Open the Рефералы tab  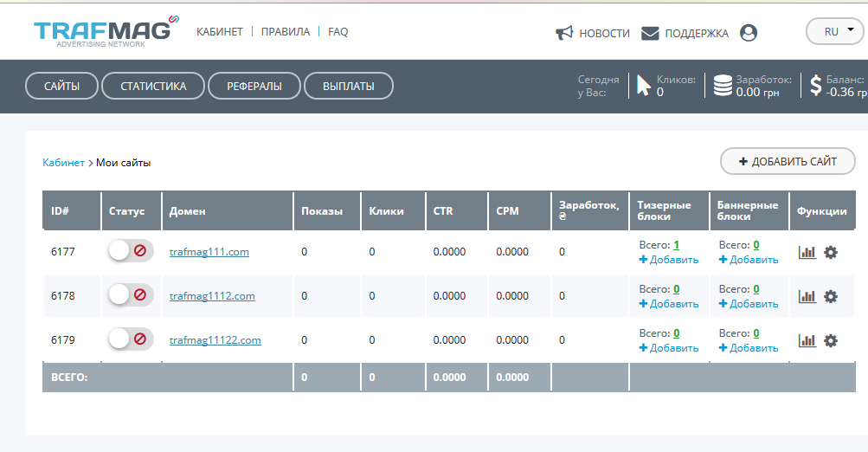tap(254, 86)
